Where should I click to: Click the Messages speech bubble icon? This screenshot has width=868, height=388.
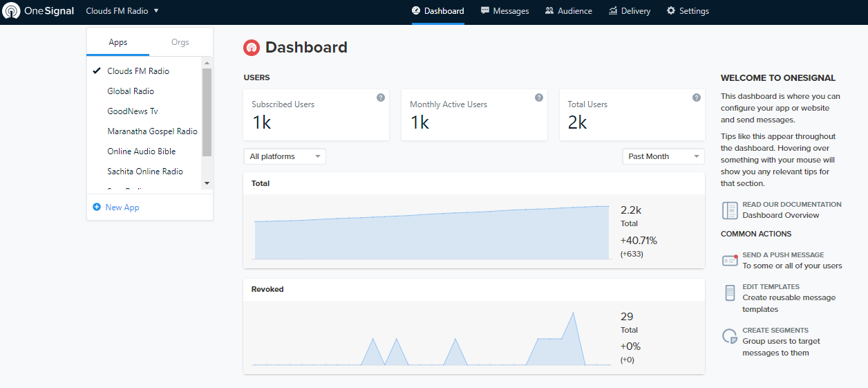coord(485,11)
